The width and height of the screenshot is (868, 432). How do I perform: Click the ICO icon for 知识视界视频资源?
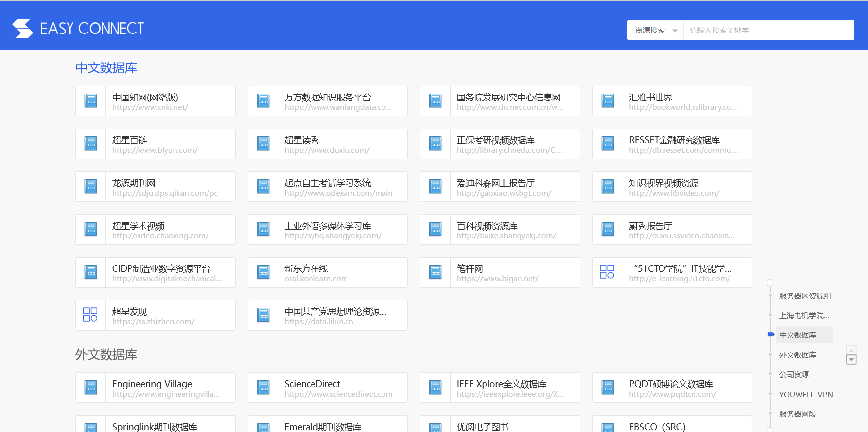[x=608, y=187]
